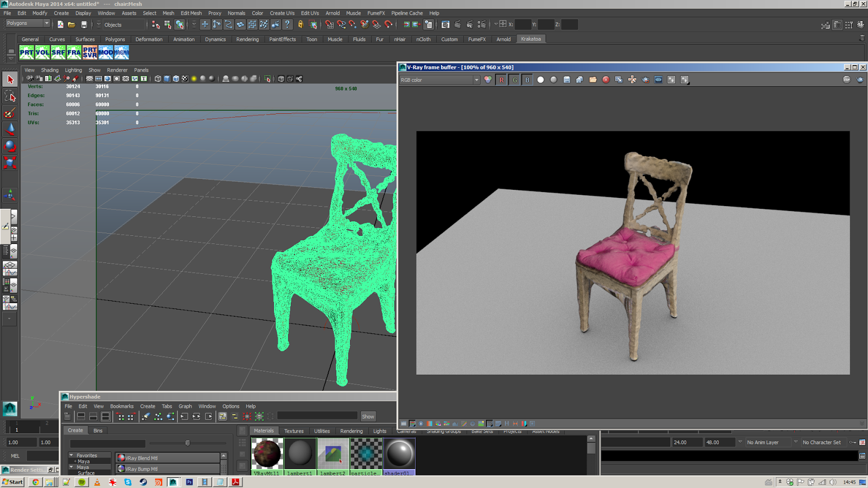Open Hypershade Graph menu
Screen dimensions: 868x488
(x=185, y=406)
